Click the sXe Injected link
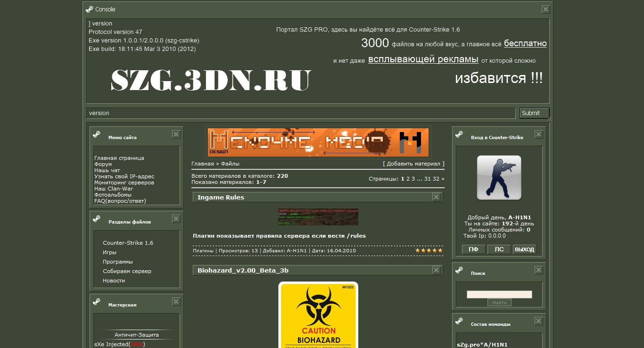The width and height of the screenshot is (644, 348). tap(111, 344)
